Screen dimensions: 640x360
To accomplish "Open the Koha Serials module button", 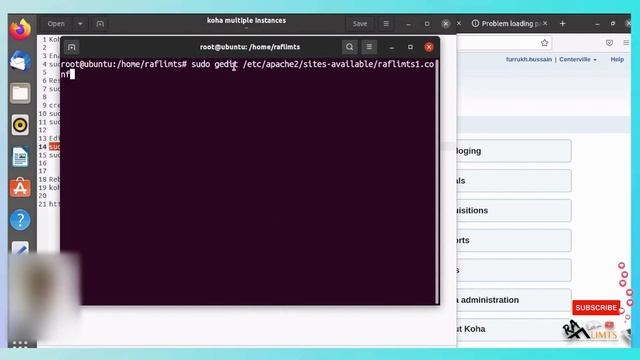I will point(514,181).
